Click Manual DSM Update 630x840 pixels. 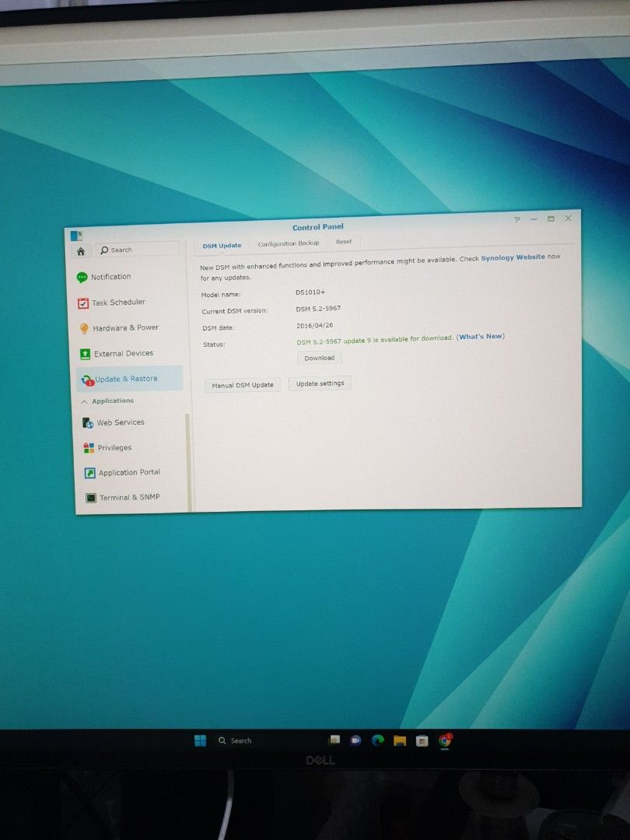tap(242, 383)
